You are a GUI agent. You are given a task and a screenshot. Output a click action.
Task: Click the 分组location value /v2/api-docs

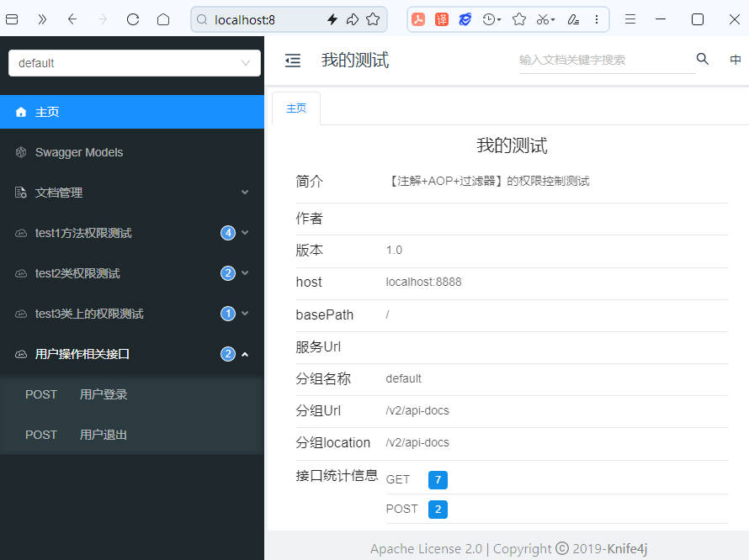pyautogui.click(x=417, y=442)
